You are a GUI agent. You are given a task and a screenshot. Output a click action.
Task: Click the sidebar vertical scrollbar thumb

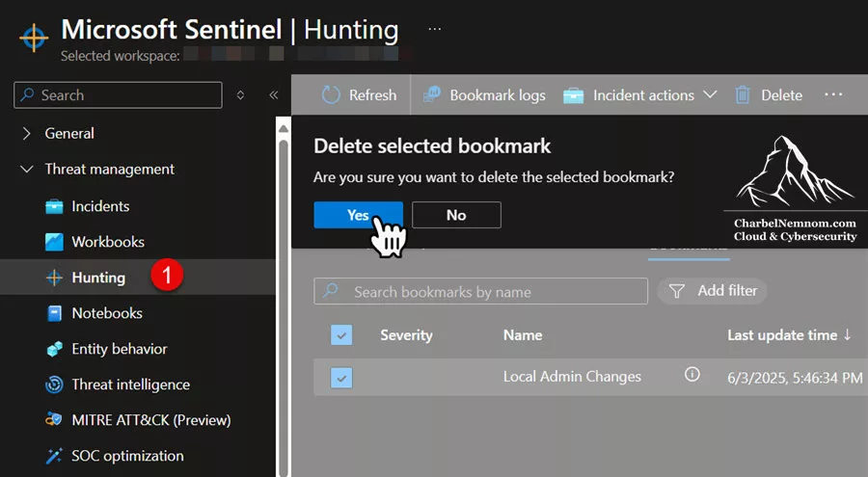tap(284, 307)
